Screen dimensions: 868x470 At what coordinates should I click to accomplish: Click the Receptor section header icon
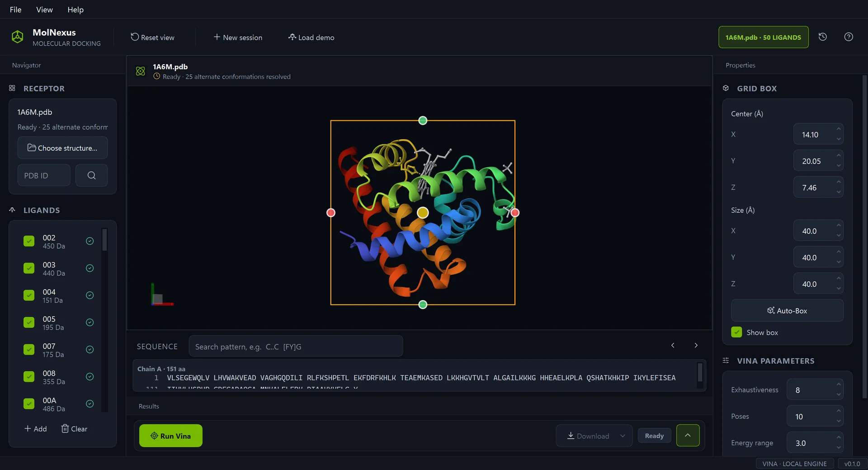pos(12,88)
